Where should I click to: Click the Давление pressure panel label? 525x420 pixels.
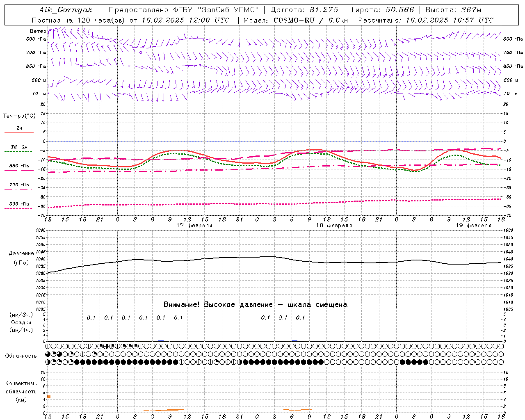(21, 253)
